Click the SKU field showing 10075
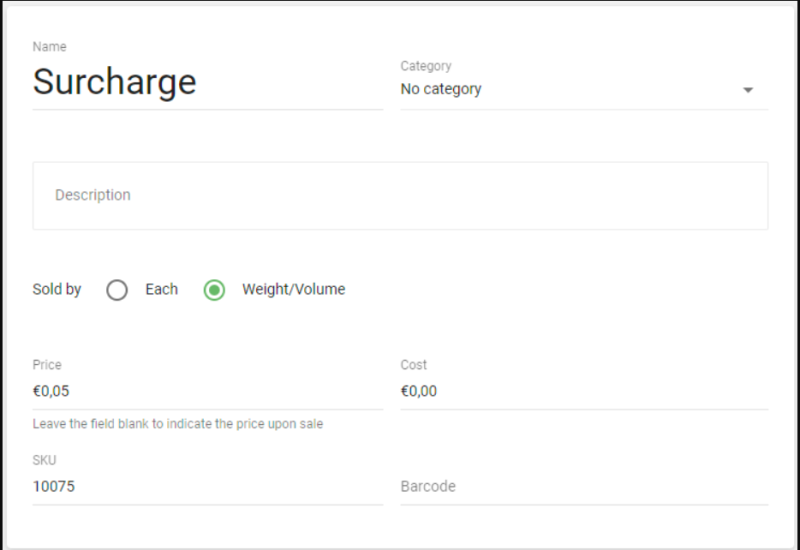 pos(207,486)
